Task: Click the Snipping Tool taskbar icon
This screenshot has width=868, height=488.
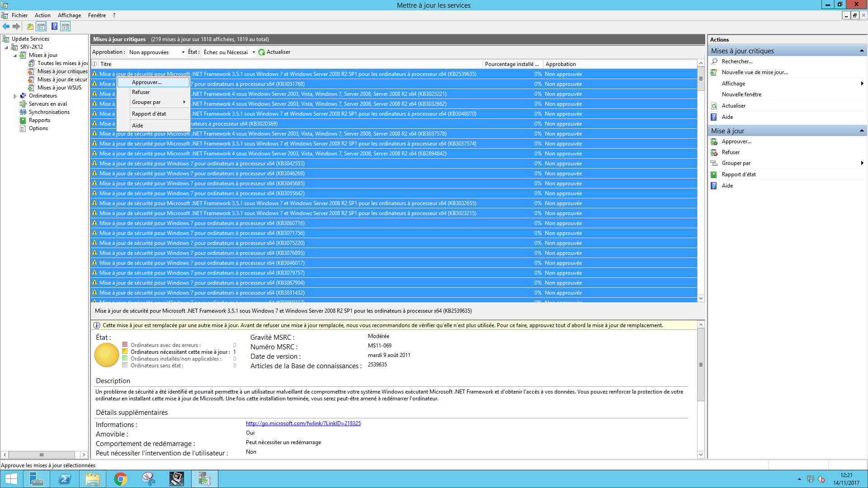Action: (x=149, y=479)
